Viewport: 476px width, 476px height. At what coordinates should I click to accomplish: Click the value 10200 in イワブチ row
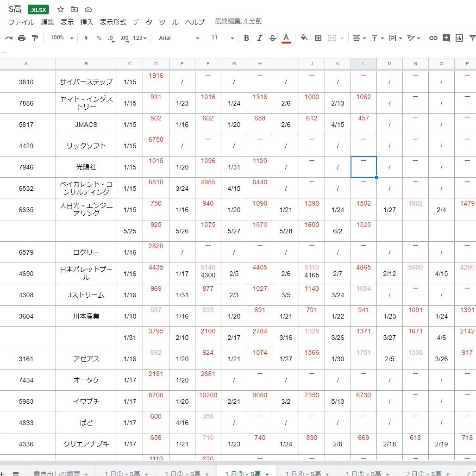tap(208, 395)
